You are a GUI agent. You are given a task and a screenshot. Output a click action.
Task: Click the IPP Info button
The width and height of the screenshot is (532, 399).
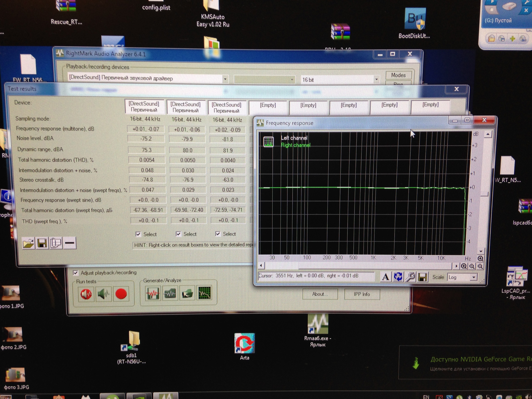pyautogui.click(x=362, y=294)
